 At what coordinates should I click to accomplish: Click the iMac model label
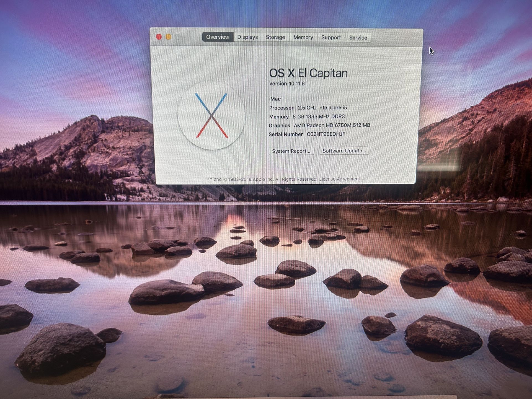click(x=275, y=99)
